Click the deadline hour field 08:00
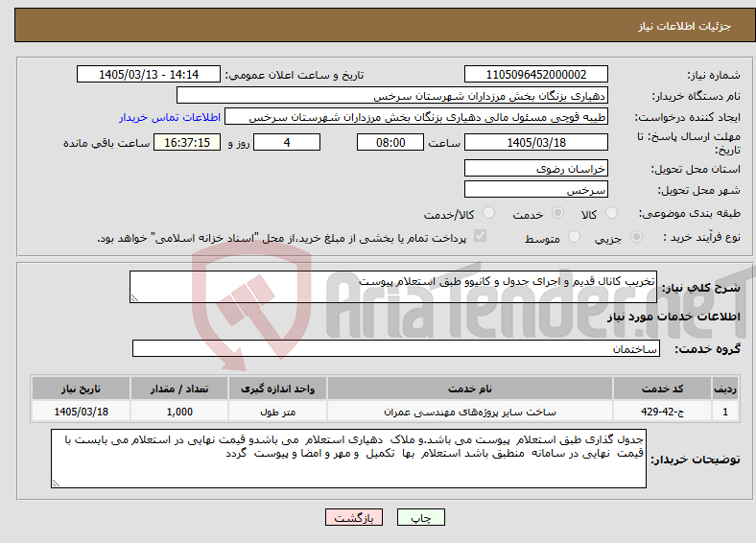This screenshot has height=543, width=756. tap(390, 142)
